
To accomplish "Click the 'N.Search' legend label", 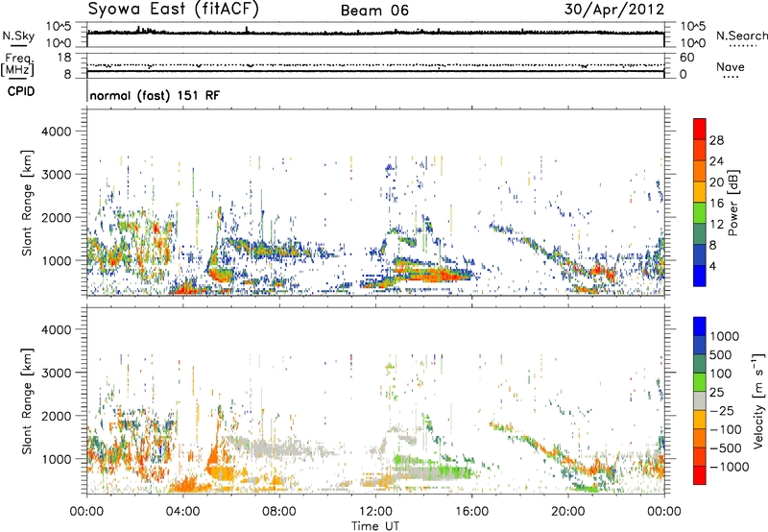I will coord(741,36).
